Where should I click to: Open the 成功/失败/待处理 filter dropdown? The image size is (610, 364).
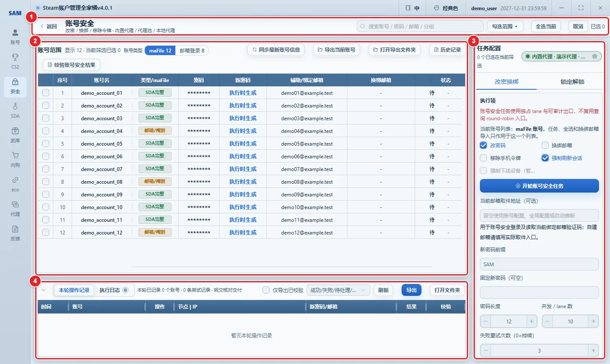[x=338, y=290]
